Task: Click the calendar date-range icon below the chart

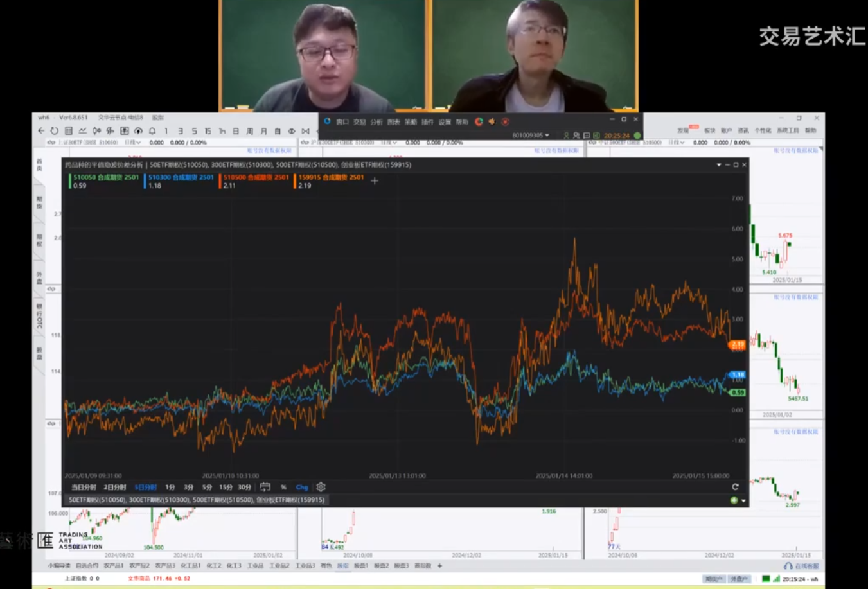Action: 265,487
